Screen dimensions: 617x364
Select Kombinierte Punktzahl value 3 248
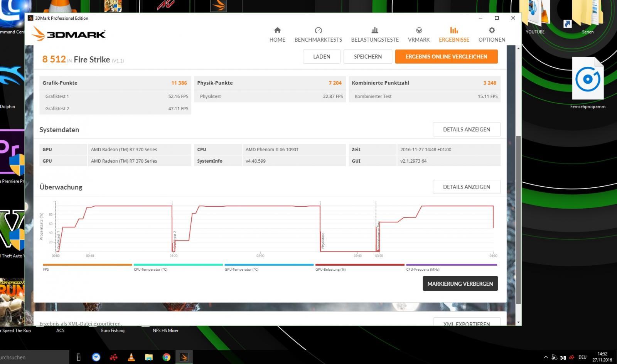click(490, 83)
